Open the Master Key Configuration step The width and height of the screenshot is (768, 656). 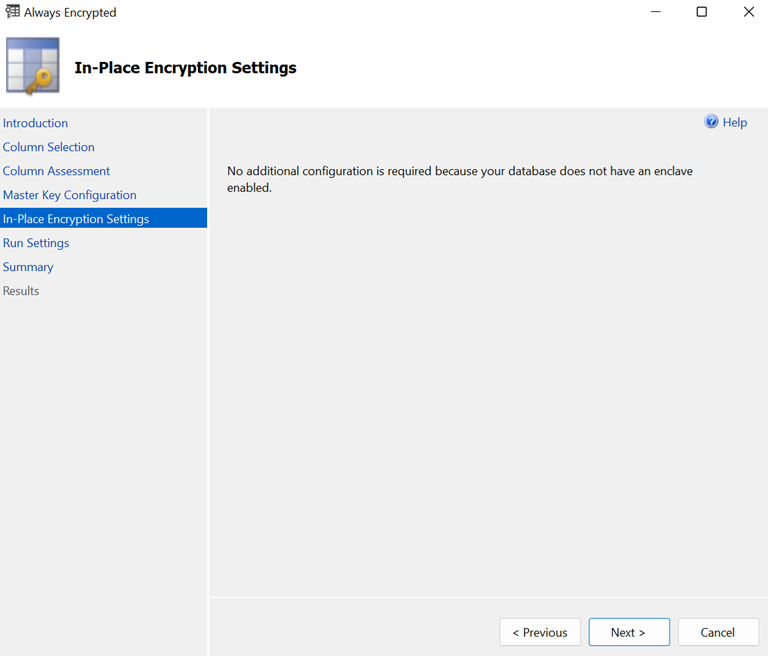[70, 195]
